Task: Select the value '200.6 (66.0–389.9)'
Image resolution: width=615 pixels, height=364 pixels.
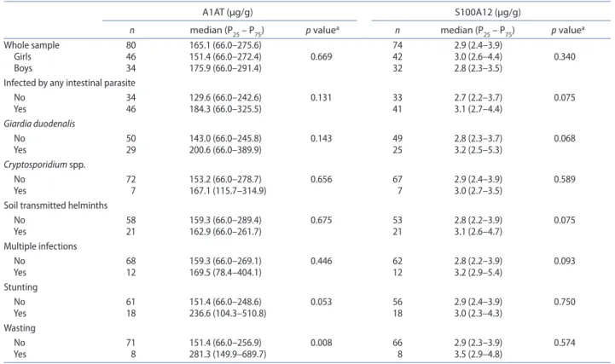Action: click(225, 150)
